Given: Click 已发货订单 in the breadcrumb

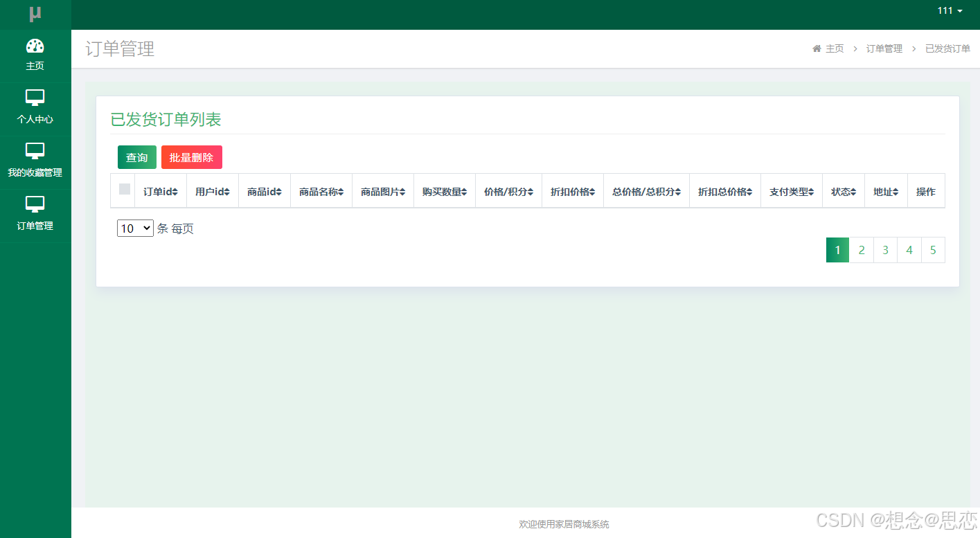Looking at the screenshot, I should coord(948,48).
